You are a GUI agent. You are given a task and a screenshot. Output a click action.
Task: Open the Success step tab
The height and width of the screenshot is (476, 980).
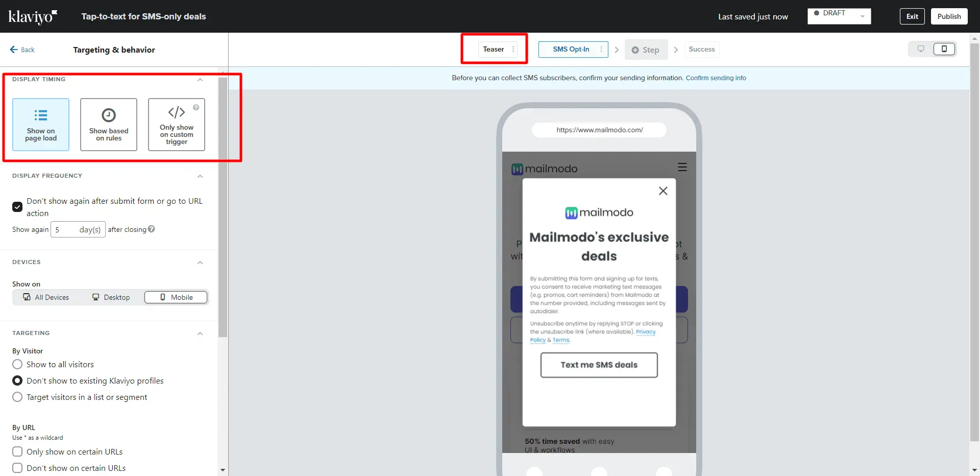(702, 49)
